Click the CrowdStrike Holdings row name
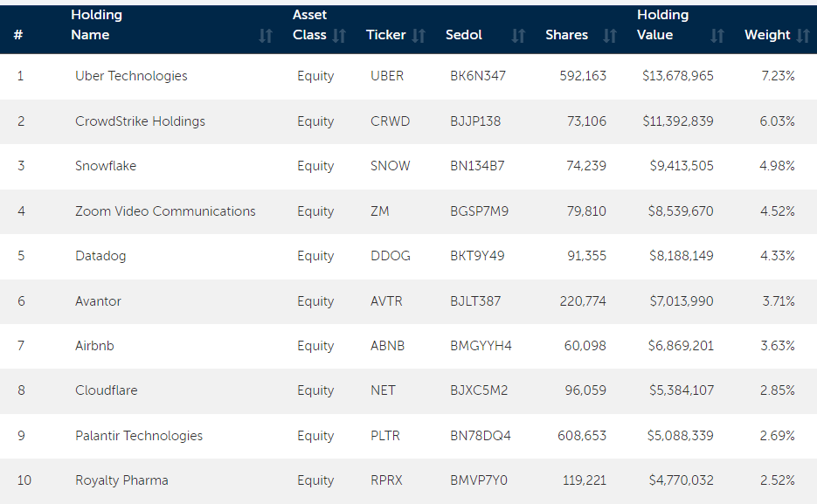The height and width of the screenshot is (504, 817). pyautogui.click(x=140, y=121)
